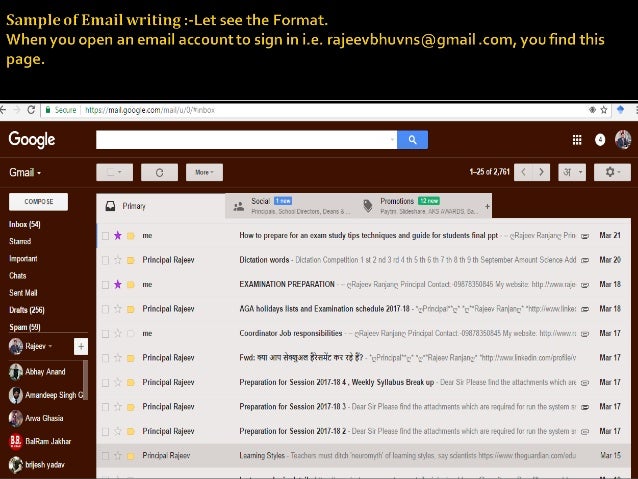The width and height of the screenshot is (638, 479).
Task: Star the Coordinator Job responsibilities email
Action: pyautogui.click(x=118, y=333)
